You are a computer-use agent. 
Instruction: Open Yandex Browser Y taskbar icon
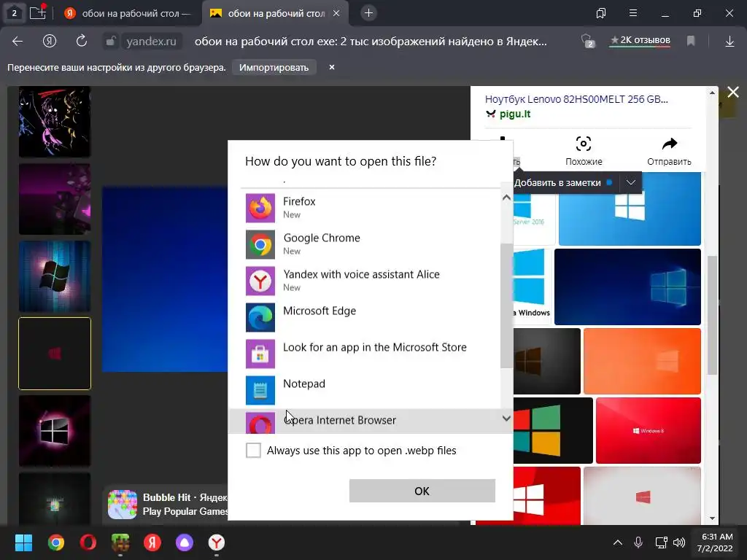(217, 542)
